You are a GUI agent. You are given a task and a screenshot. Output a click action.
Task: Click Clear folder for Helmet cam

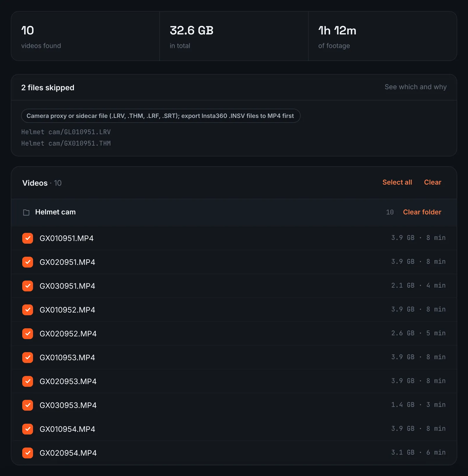pyautogui.click(x=422, y=212)
